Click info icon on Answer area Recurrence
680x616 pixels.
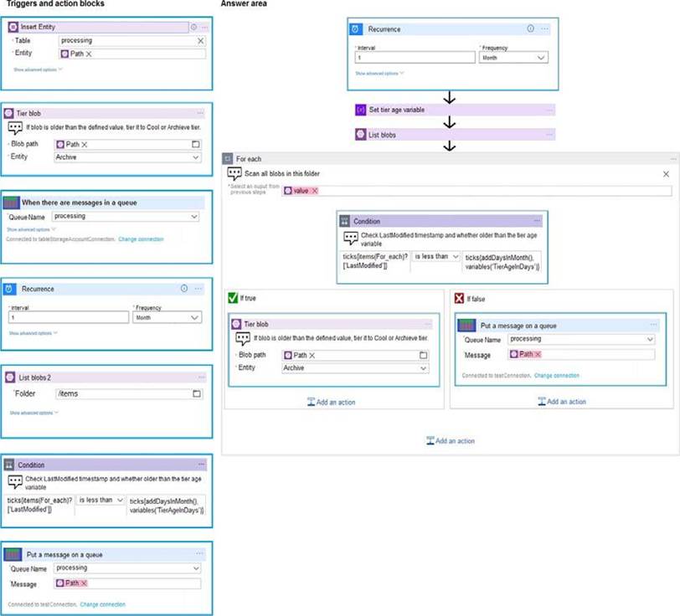530,28
